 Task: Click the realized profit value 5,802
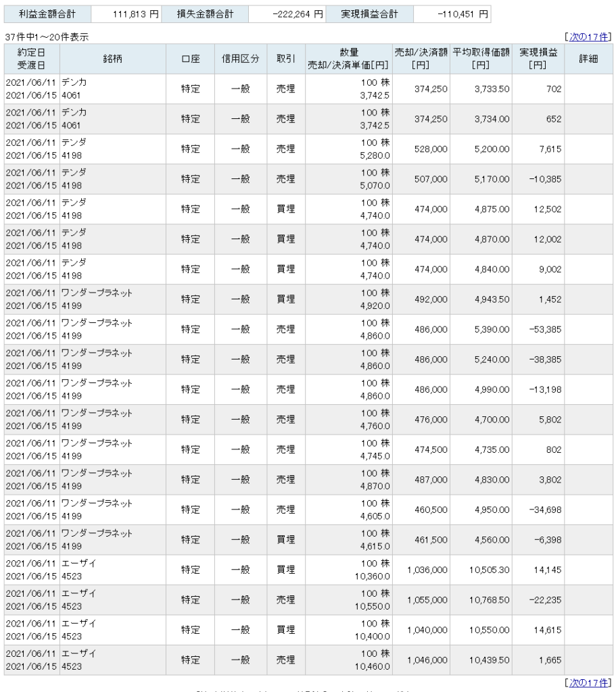coord(550,419)
